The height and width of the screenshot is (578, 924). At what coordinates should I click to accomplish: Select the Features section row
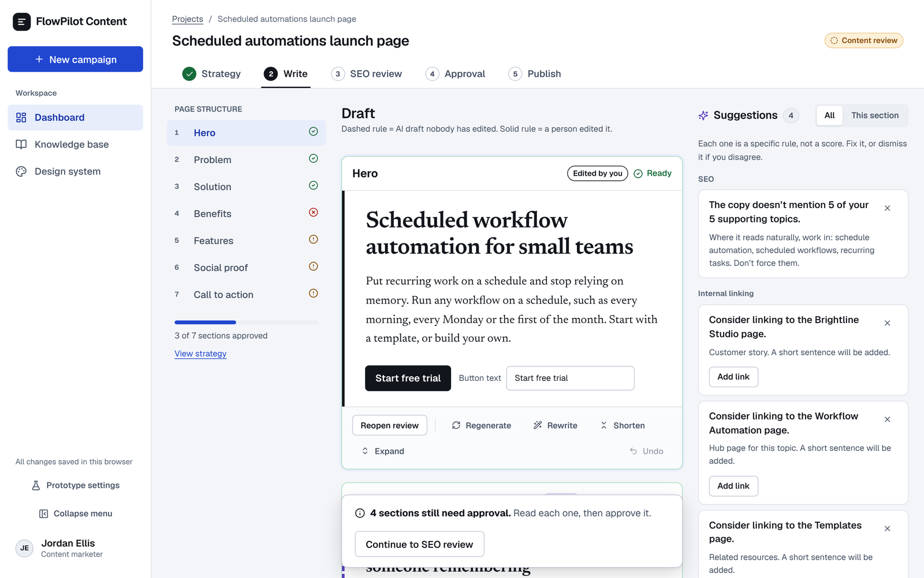tap(247, 240)
